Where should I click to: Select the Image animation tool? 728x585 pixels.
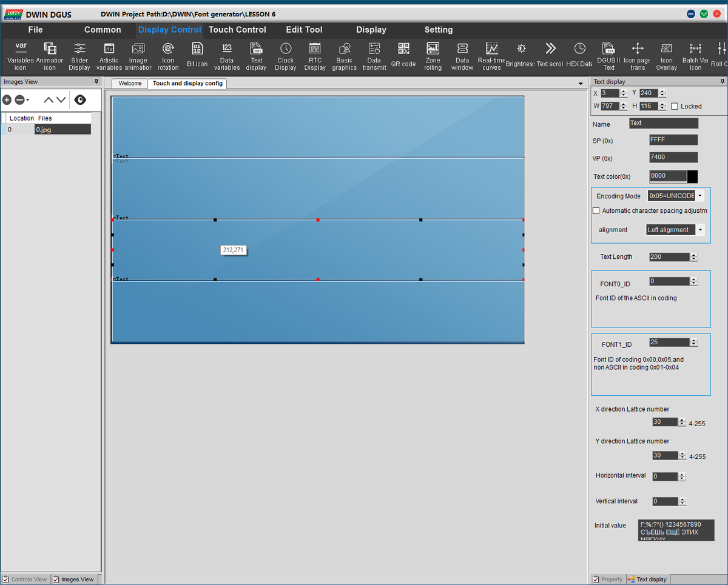[138, 56]
